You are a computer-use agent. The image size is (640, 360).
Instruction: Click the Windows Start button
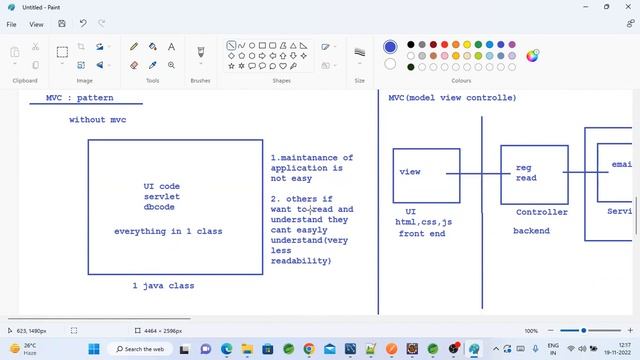tap(94, 349)
